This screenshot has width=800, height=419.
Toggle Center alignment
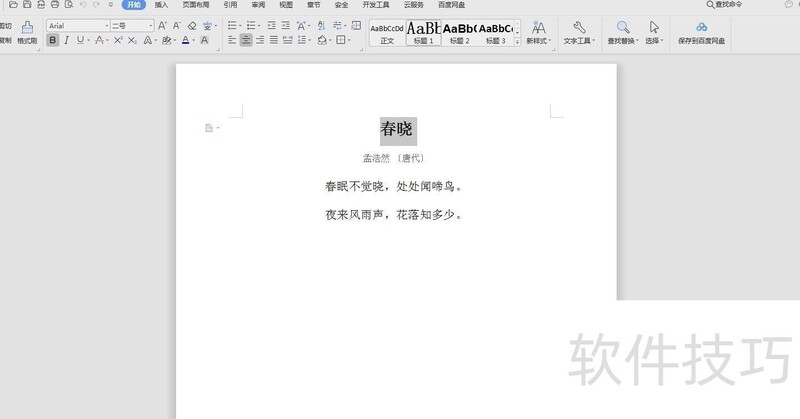246,40
